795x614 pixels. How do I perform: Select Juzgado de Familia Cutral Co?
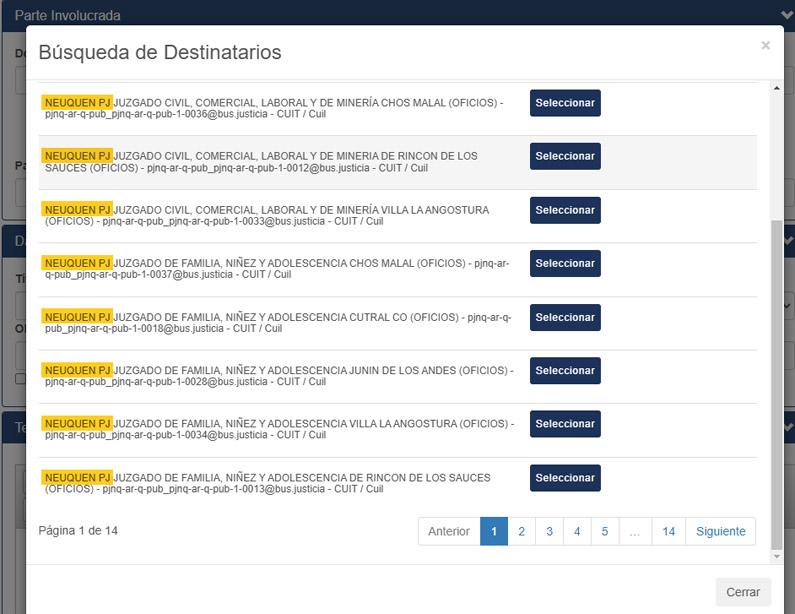coord(565,318)
